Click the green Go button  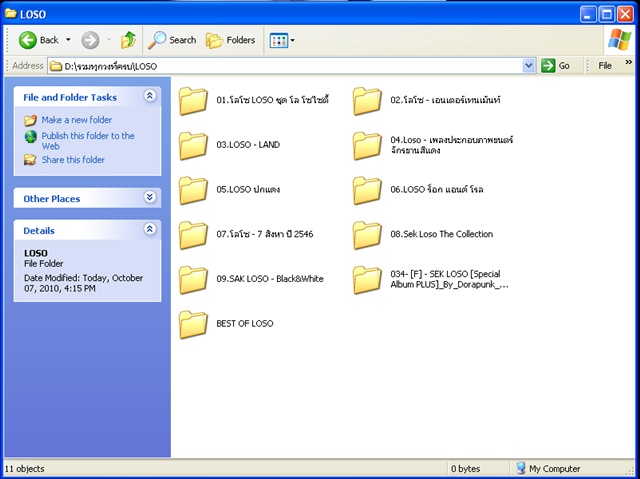click(556, 66)
